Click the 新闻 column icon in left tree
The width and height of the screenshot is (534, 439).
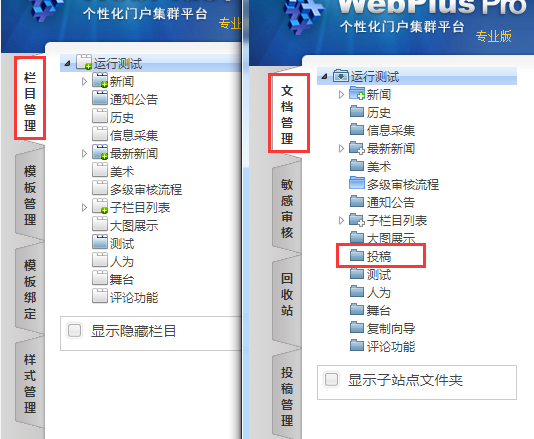pos(100,81)
